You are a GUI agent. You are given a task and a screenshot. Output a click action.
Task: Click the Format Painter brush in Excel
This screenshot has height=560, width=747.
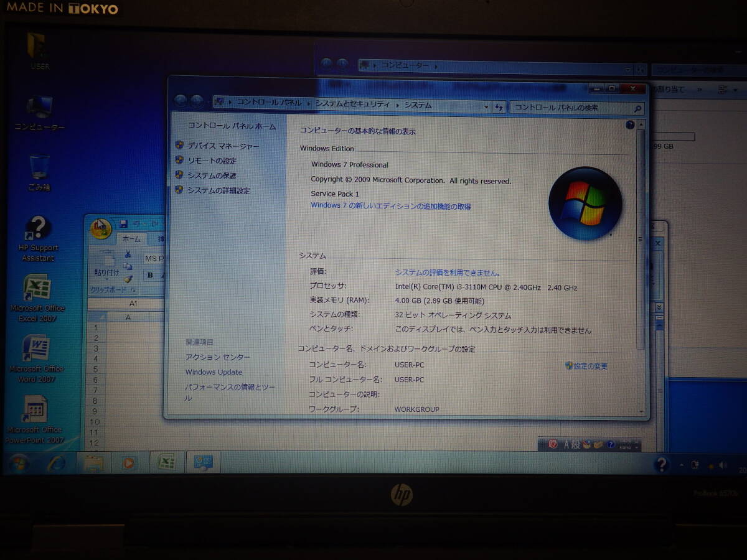(128, 279)
